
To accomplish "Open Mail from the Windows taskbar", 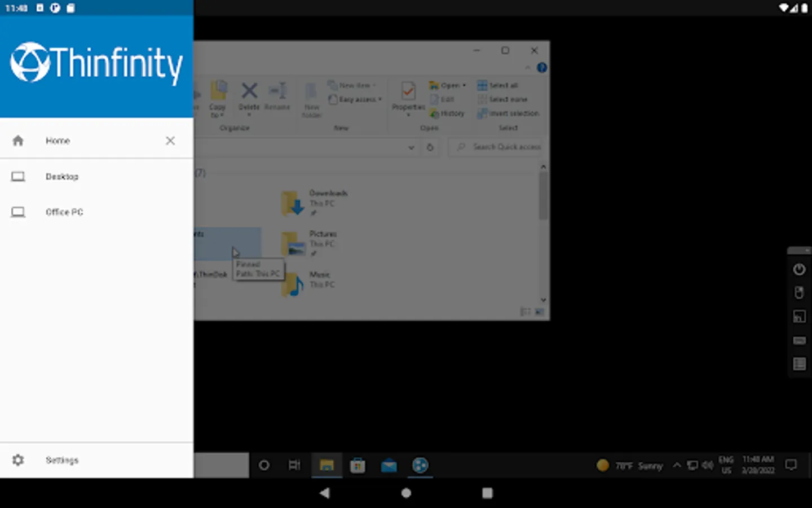I will 389,466.
